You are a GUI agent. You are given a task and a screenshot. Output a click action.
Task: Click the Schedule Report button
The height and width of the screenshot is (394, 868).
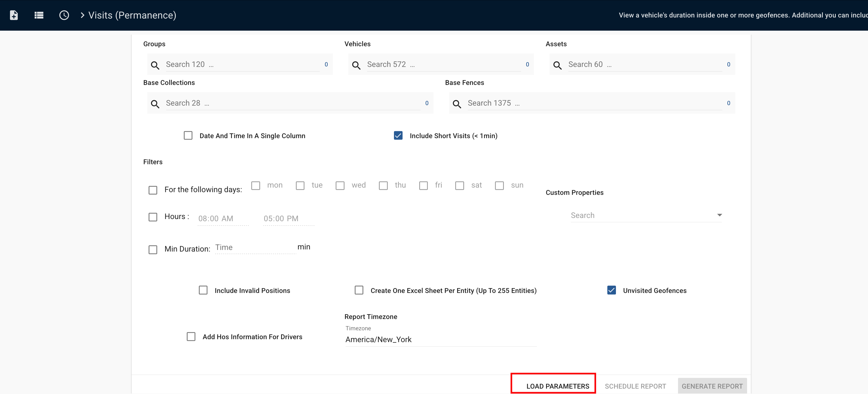click(635, 386)
